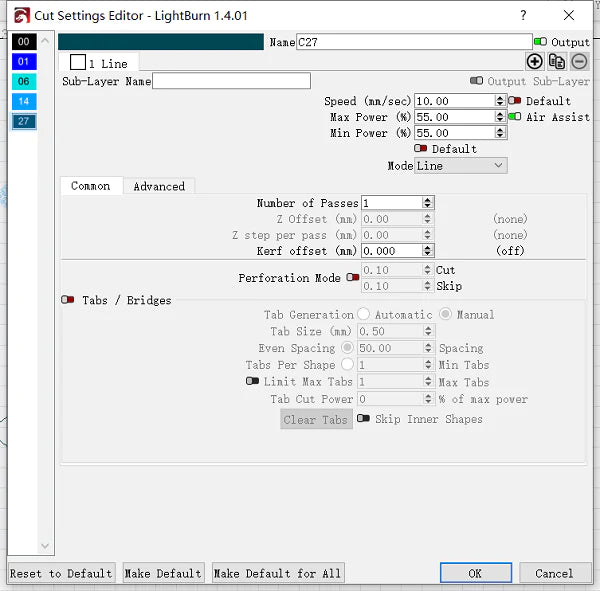The width and height of the screenshot is (600, 591).
Task: Select layer 00 in the layer list
Action: pos(24,42)
